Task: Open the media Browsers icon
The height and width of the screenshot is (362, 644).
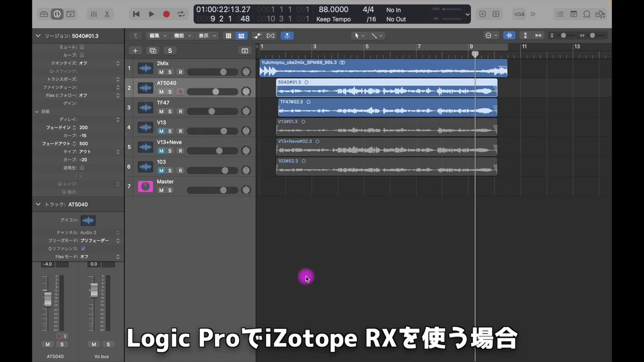Action: tap(600, 14)
